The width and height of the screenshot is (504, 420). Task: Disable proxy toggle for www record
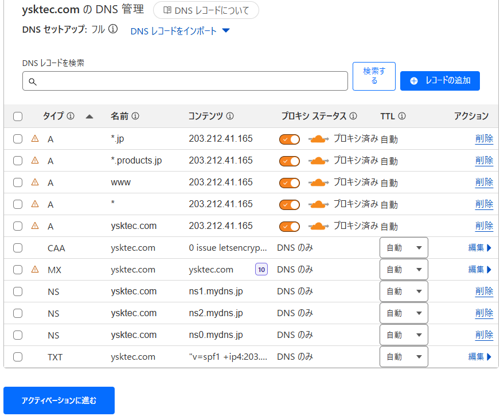(290, 183)
